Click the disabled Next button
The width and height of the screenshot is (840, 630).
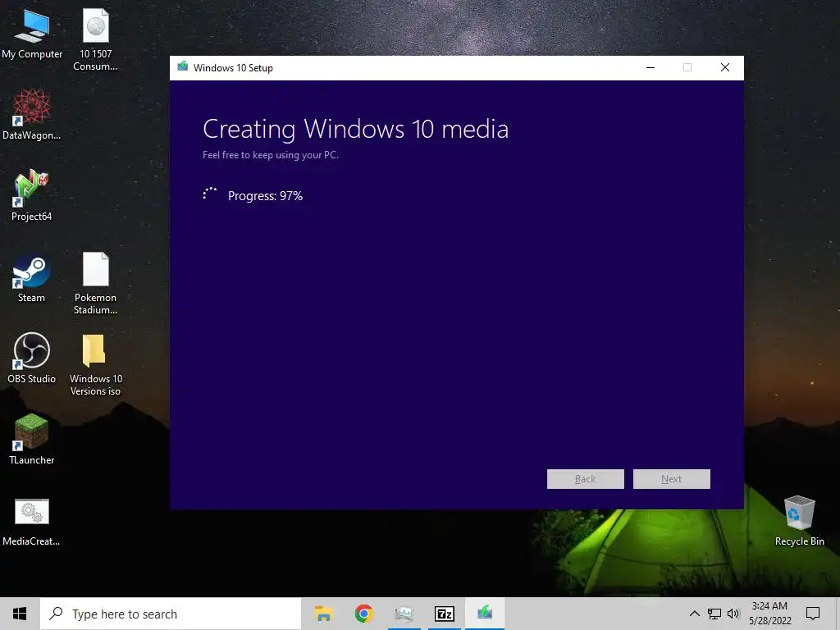[x=672, y=479]
